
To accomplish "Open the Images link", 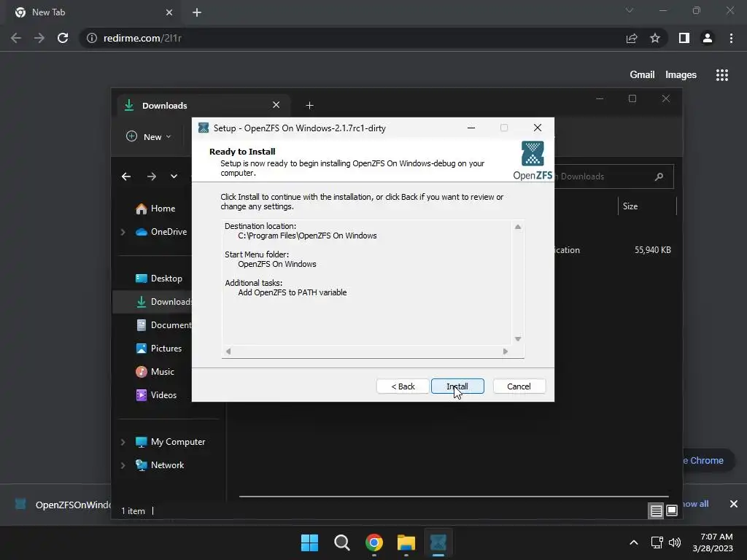I will [681, 75].
